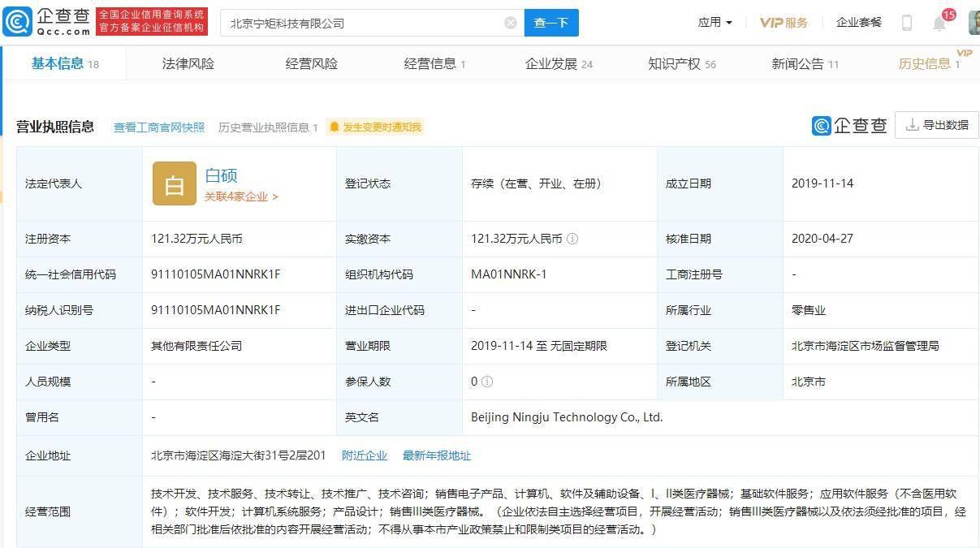Select 企业类型 value 其他有限责任公司

[x=196, y=346]
